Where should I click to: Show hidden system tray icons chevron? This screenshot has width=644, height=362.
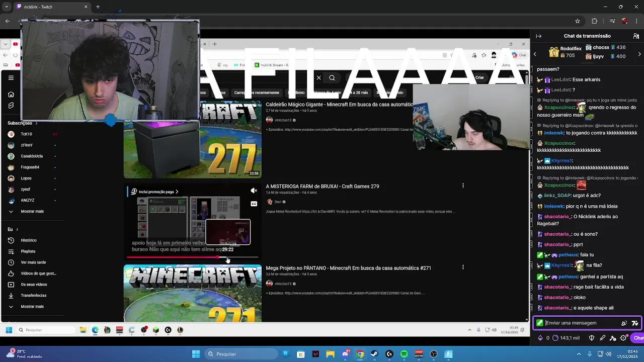click(579, 354)
